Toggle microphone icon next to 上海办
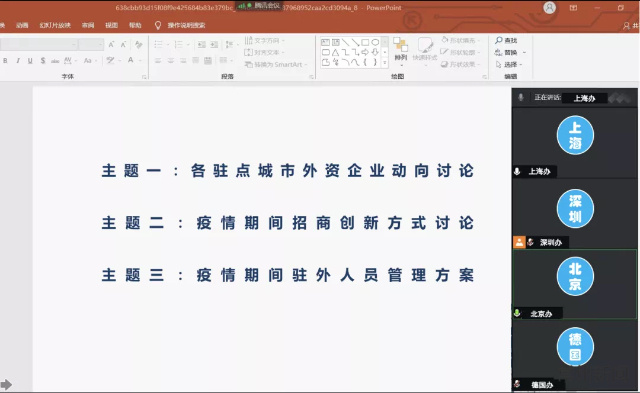Screen dimensions: 640x393 (x=517, y=171)
